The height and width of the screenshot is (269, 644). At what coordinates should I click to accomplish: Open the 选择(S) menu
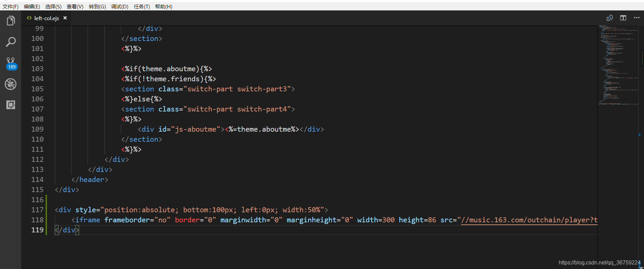(x=53, y=7)
